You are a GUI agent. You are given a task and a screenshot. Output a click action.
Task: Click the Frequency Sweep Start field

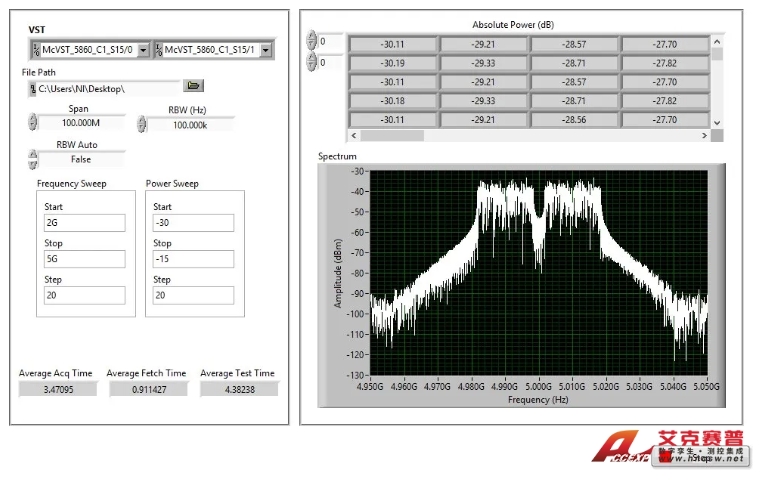[84, 223]
